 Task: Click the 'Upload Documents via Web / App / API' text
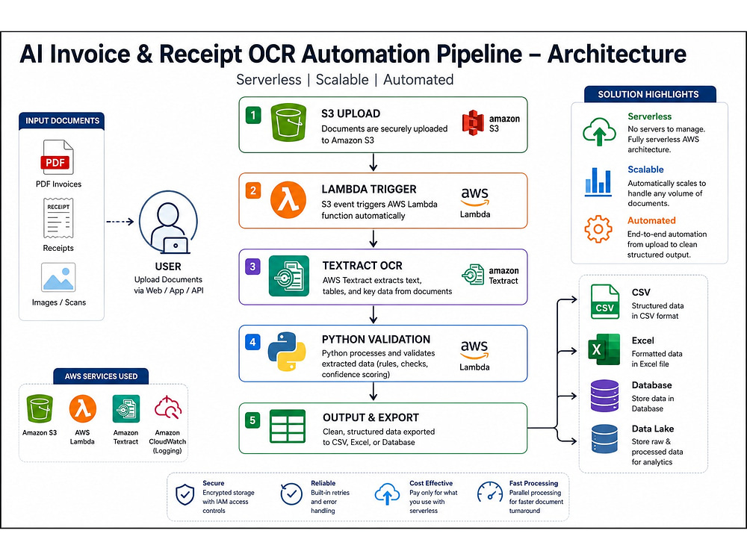pos(168,284)
